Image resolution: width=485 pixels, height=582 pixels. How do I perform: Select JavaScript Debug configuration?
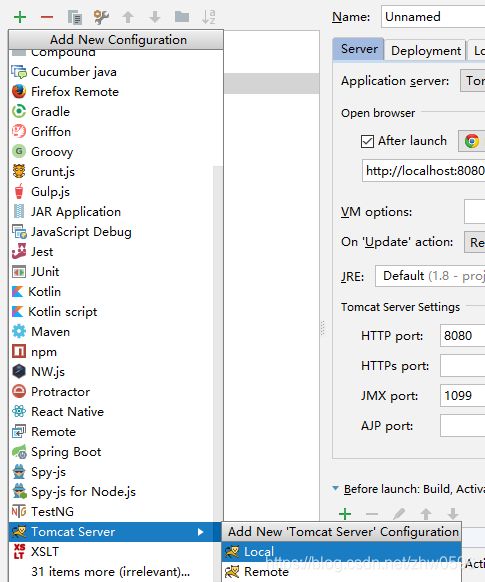111,232
